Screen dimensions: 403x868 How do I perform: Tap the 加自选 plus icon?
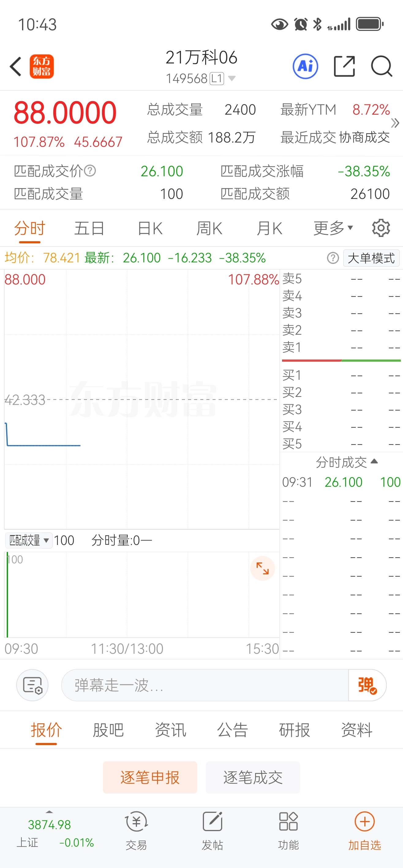tap(365, 821)
